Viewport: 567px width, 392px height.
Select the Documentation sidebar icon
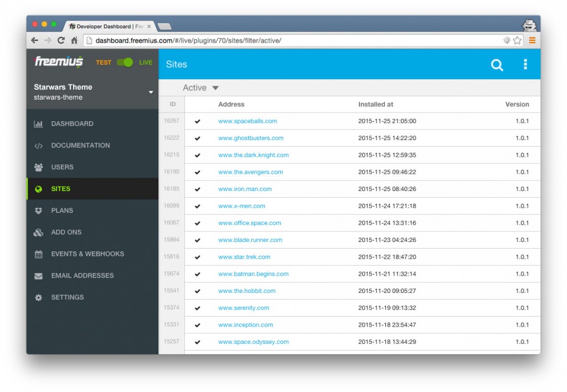(x=39, y=145)
